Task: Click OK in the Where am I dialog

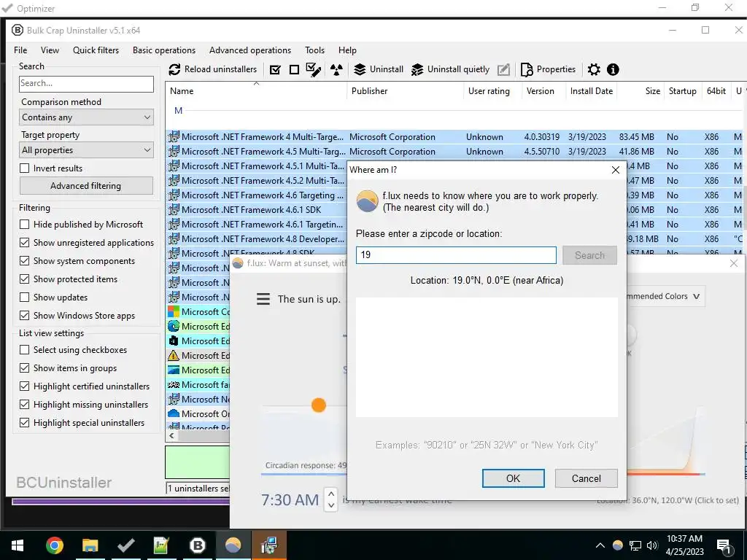Action: pyautogui.click(x=513, y=478)
